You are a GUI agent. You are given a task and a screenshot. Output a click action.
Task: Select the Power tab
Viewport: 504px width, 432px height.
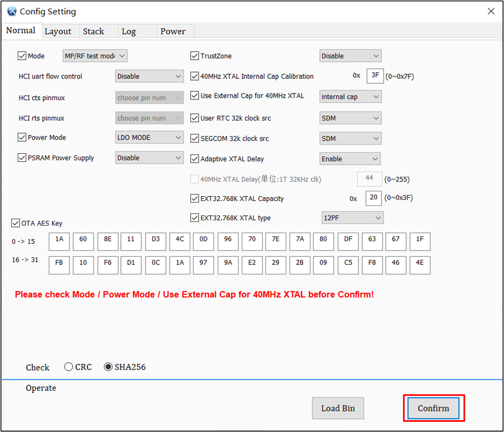click(172, 31)
